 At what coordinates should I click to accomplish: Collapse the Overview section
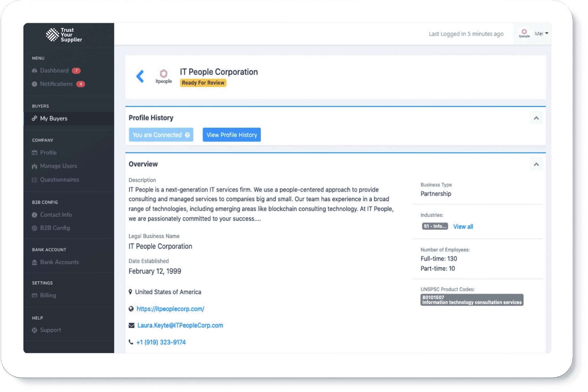coord(536,164)
